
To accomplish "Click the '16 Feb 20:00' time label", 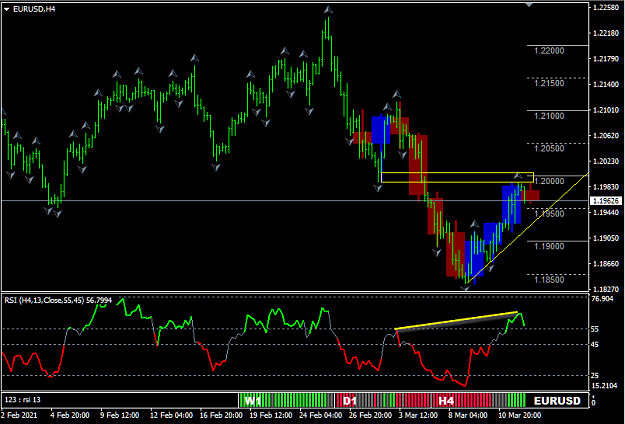I will pyautogui.click(x=222, y=415).
